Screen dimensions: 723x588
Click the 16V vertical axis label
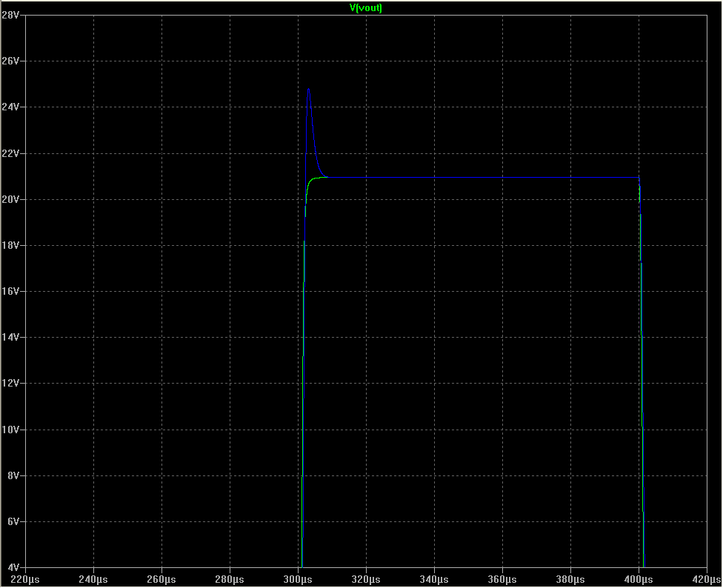[10, 291]
